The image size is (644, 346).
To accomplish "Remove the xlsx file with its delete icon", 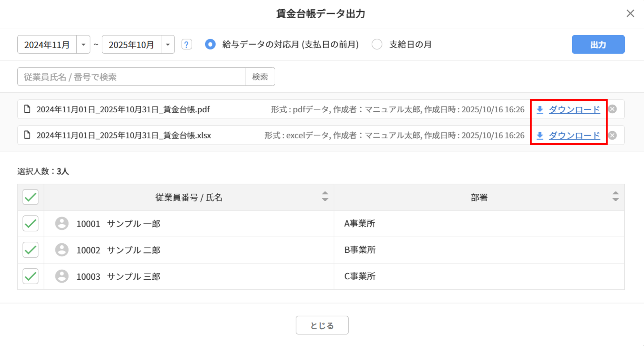I will [612, 135].
